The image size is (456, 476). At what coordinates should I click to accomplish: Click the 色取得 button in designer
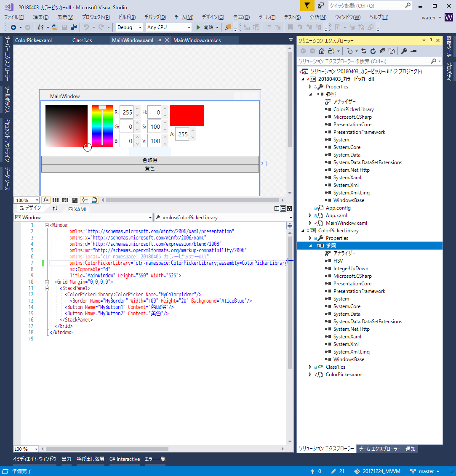tap(150, 160)
